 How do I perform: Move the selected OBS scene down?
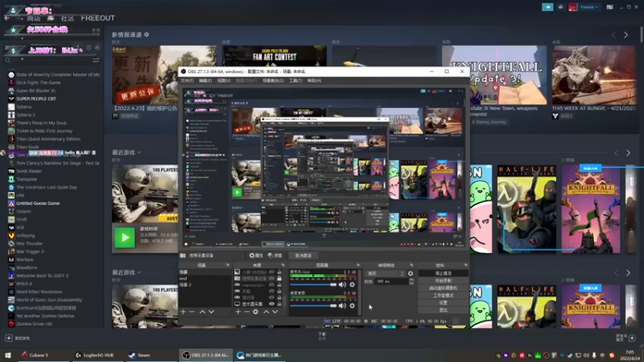[212, 312]
